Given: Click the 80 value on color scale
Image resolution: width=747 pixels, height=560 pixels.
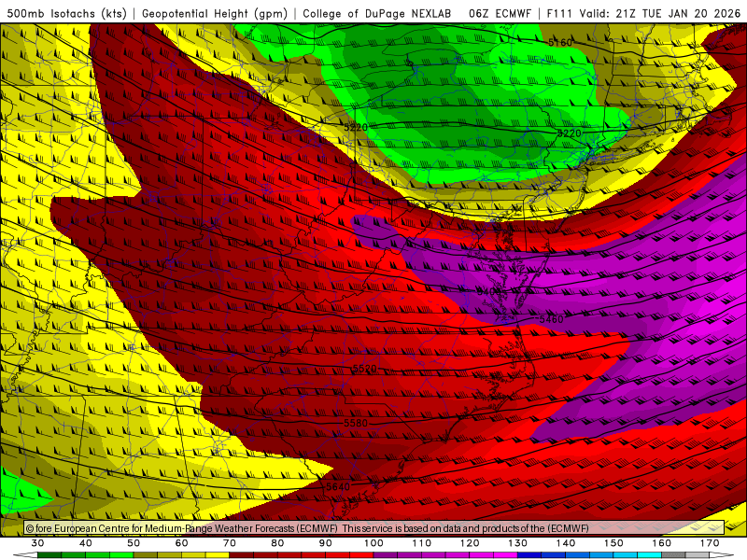Looking at the screenshot, I should point(277,543).
